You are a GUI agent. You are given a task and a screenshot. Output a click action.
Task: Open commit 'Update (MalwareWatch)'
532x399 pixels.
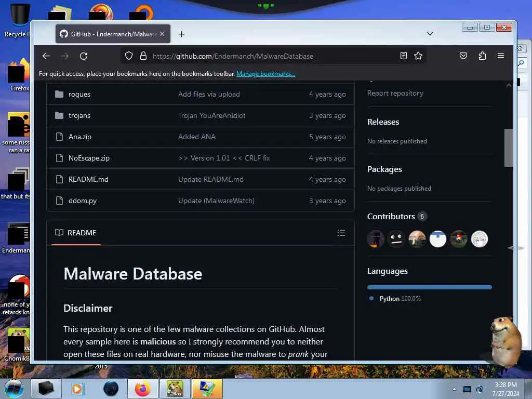tap(216, 201)
